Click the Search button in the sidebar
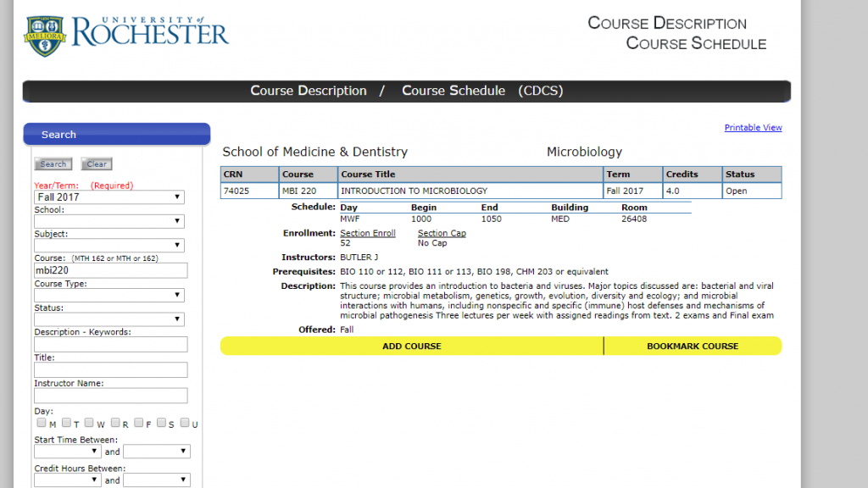The image size is (868, 488). click(53, 164)
